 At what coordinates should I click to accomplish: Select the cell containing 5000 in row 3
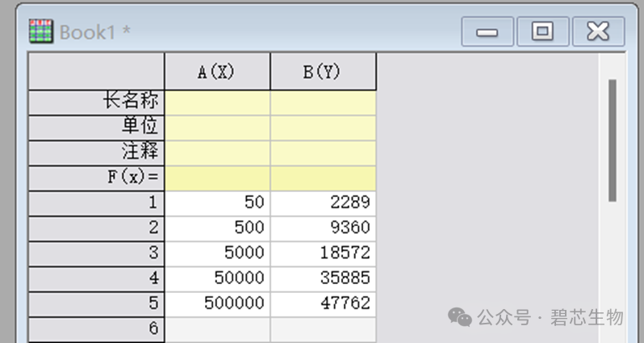tap(217, 254)
